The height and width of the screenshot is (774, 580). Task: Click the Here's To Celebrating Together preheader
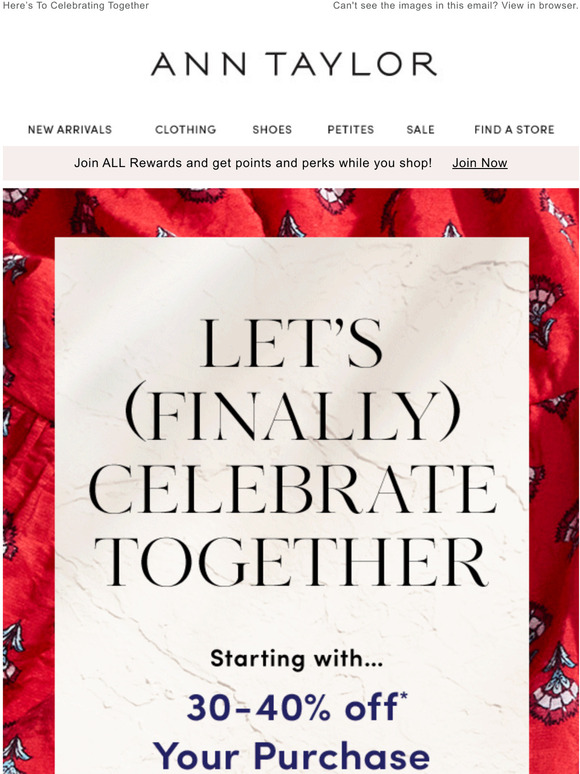(x=76, y=6)
